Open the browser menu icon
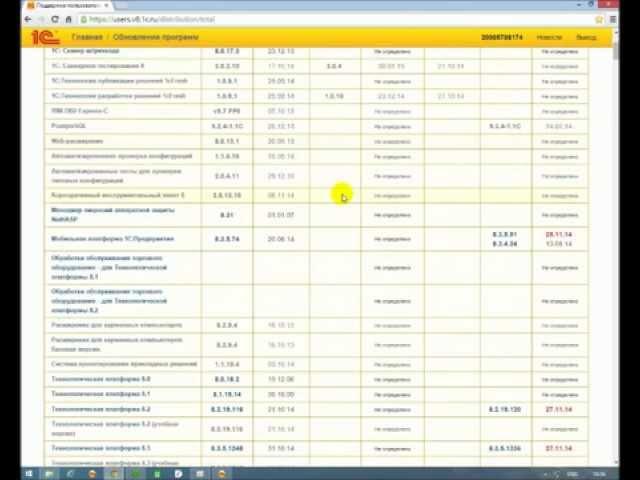640x480 pixels. 610,19
